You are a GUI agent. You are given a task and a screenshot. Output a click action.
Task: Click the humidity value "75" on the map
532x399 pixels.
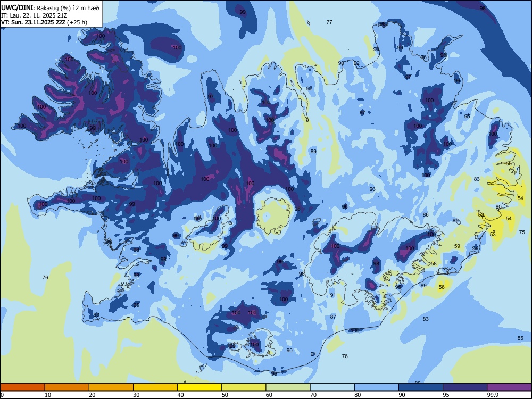[x=522, y=232]
